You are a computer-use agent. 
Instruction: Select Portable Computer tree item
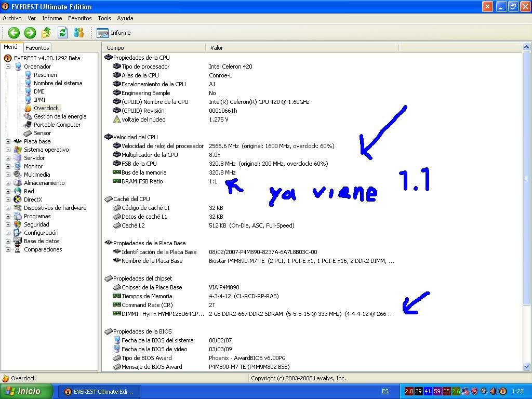tap(57, 125)
